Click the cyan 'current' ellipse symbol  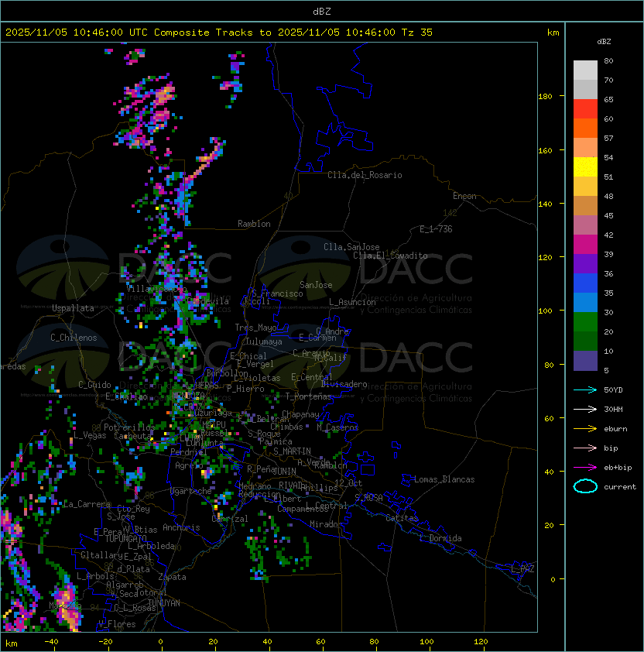coord(585,486)
